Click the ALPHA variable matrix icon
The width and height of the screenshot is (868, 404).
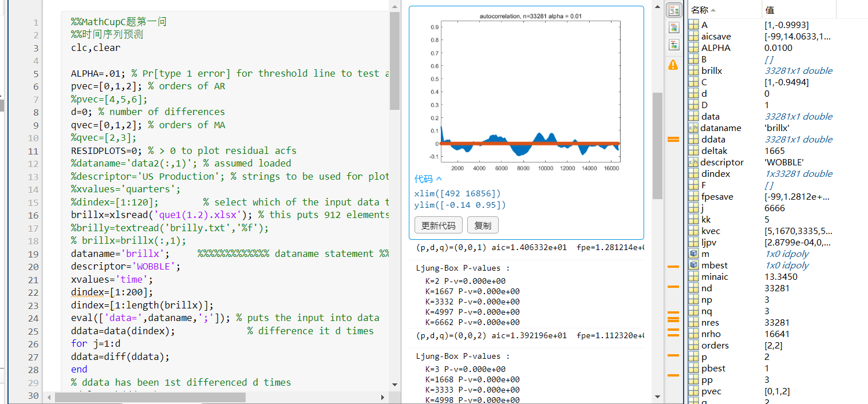click(693, 48)
